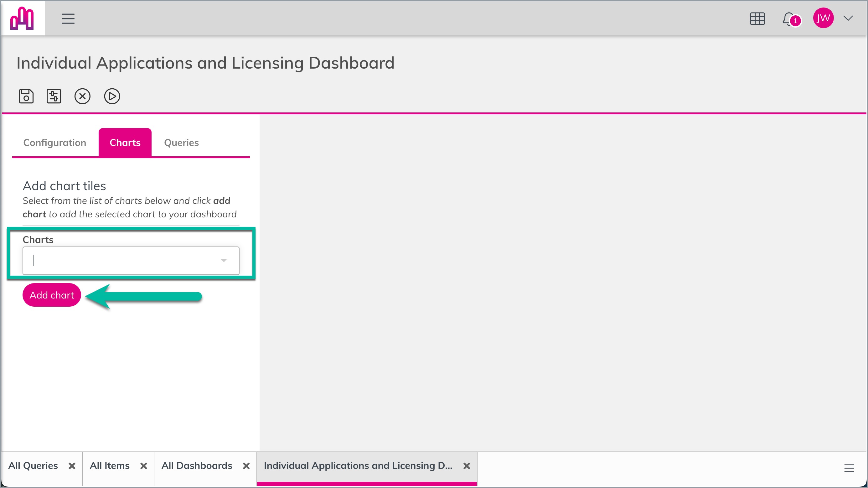Click the Add chart button
The width and height of the screenshot is (868, 488).
[x=52, y=295]
